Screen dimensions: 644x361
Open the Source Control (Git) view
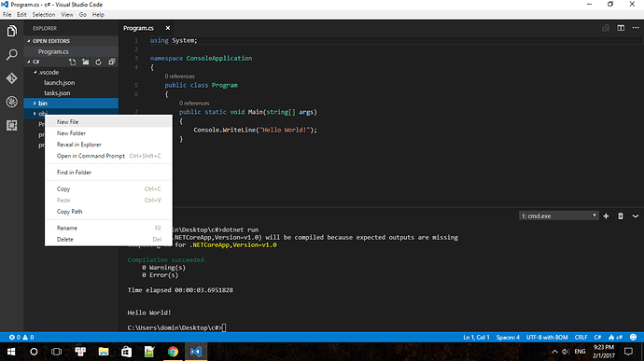pos(12,78)
